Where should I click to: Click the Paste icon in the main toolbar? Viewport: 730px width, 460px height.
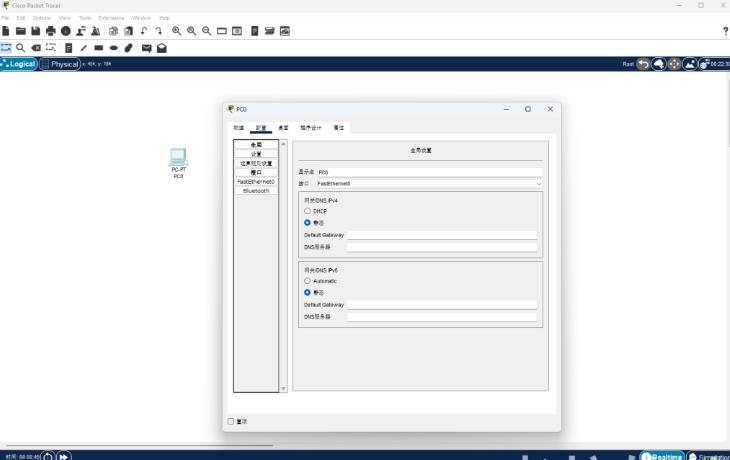click(128, 31)
